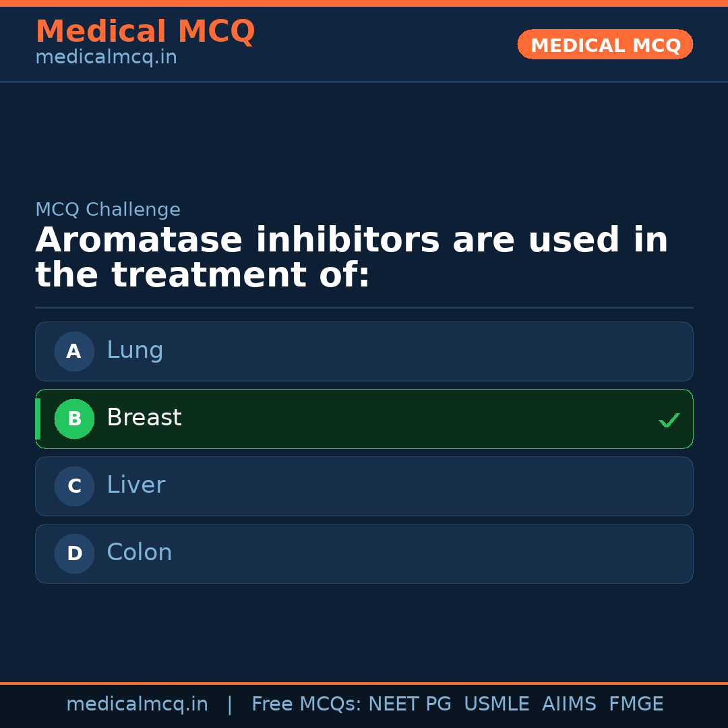728x728 pixels.
Task: Open the medicalmcq.in link below the header title
Action: click(106, 57)
